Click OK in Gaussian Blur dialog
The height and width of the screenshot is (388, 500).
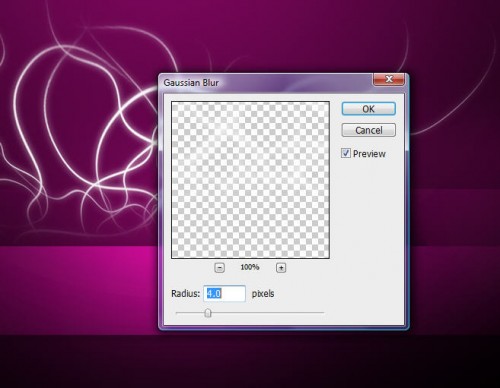click(369, 109)
